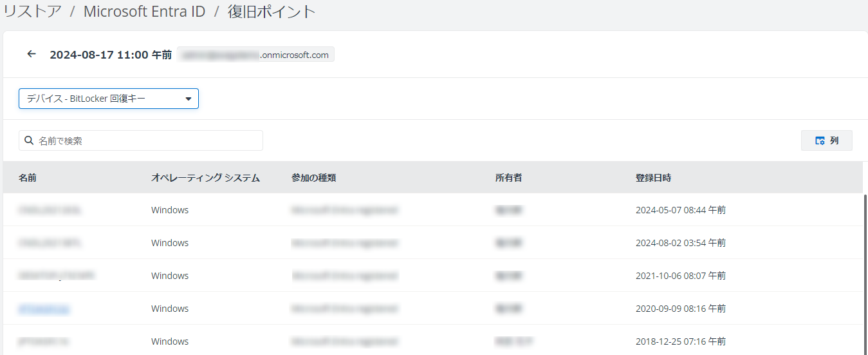This screenshot has width=868, height=355.
Task: Click the .onmicrosoft.com account tag
Action: pyautogui.click(x=255, y=55)
